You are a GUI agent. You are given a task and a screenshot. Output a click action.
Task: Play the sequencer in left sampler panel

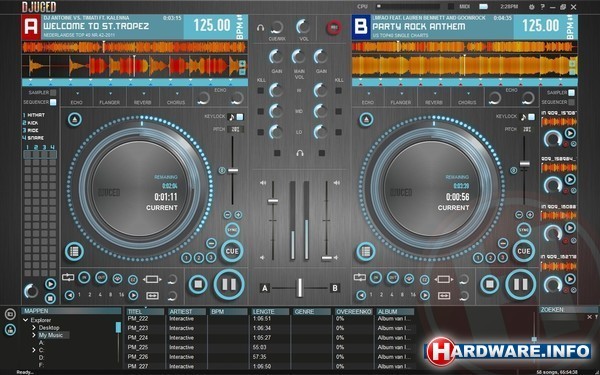[51, 284]
